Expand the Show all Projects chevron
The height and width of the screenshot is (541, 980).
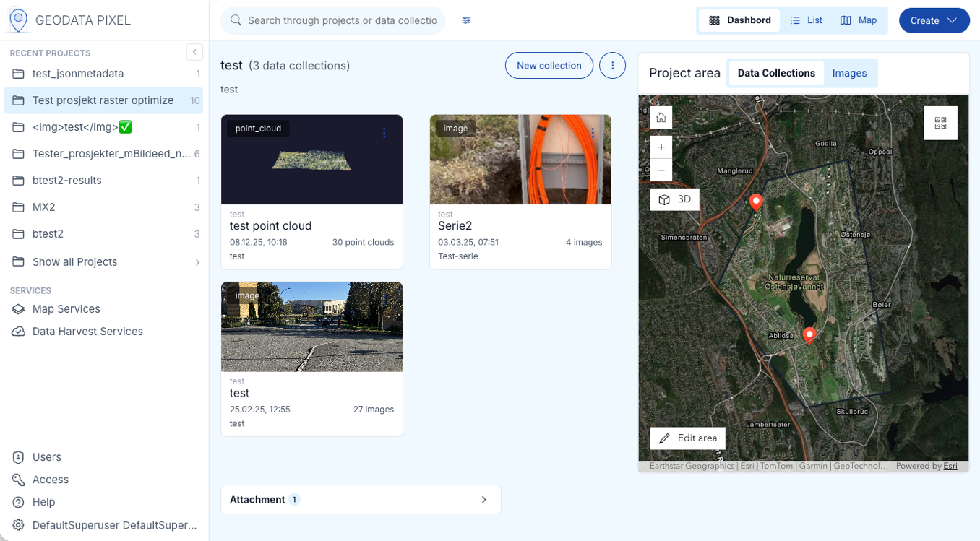[x=197, y=262]
